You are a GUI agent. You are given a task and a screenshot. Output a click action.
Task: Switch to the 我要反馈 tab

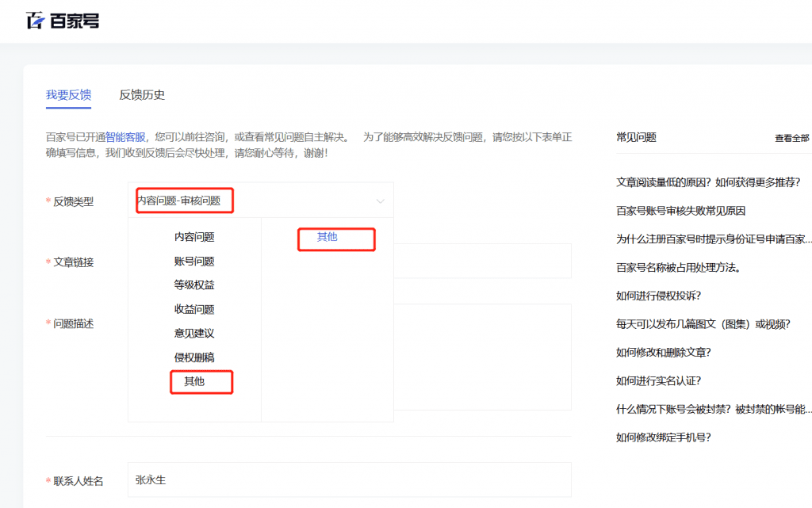[x=68, y=95]
